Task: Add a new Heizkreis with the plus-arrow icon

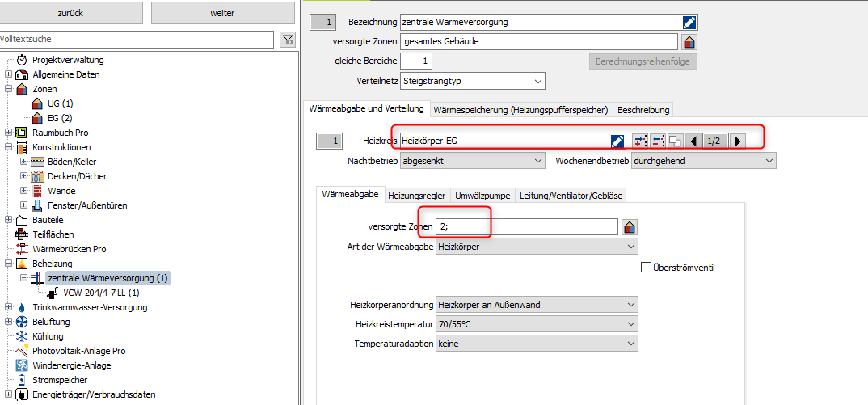Action: click(640, 141)
